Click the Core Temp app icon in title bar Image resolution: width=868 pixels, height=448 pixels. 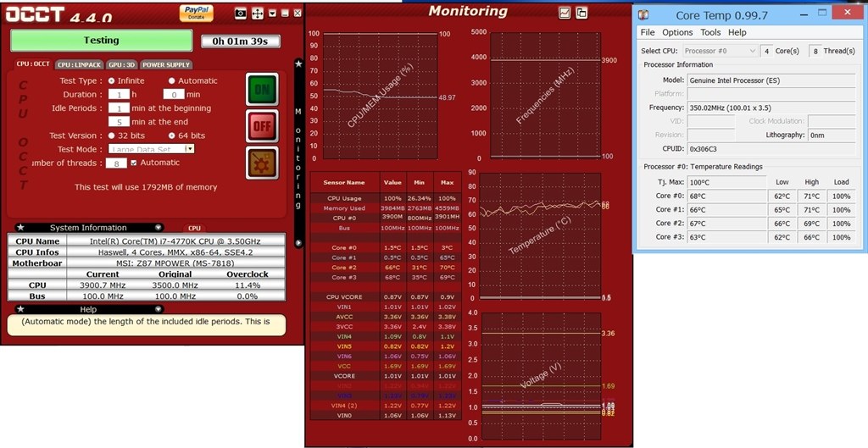pos(644,15)
